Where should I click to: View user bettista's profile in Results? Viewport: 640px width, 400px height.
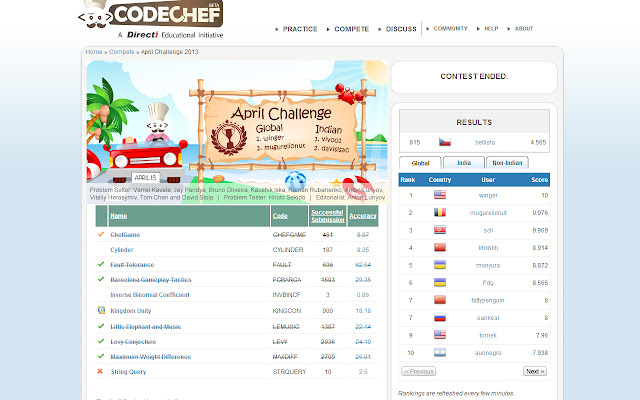[x=484, y=142]
